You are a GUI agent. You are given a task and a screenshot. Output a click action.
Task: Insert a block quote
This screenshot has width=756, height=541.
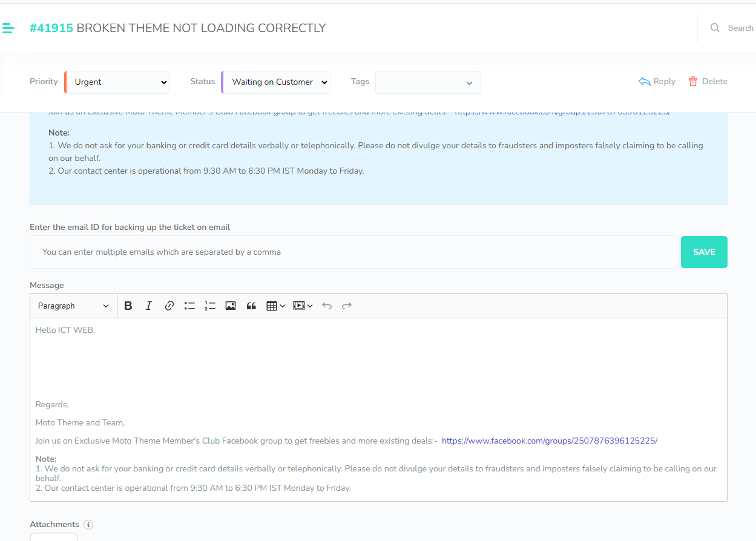251,306
